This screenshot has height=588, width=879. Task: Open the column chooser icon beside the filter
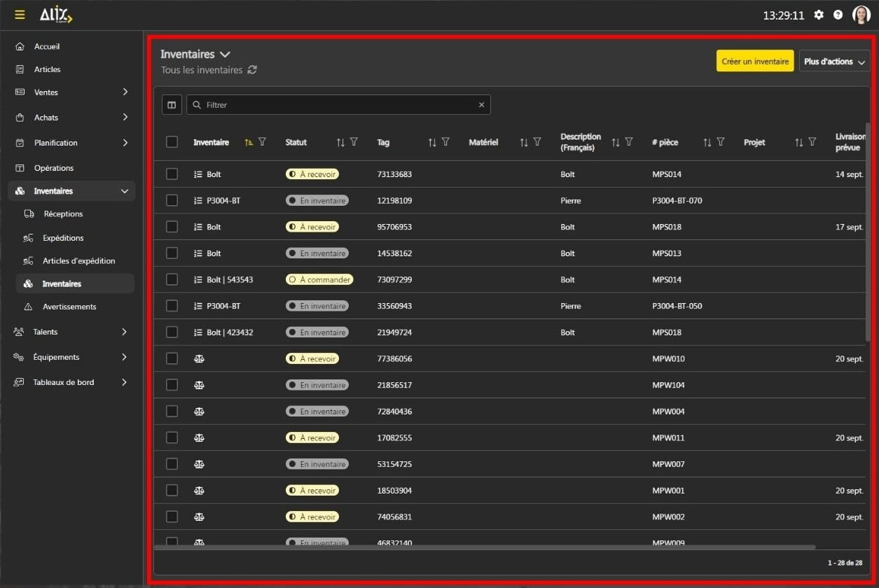click(172, 104)
